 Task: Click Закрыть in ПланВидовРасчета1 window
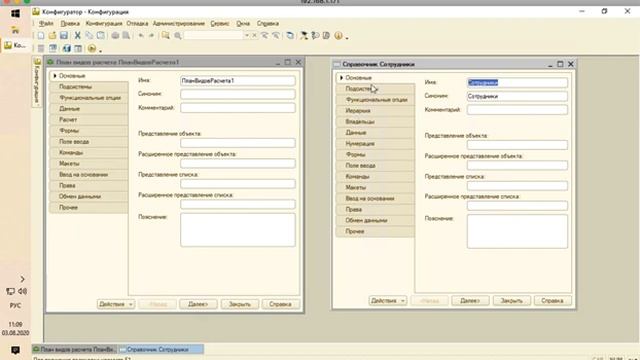click(x=240, y=304)
